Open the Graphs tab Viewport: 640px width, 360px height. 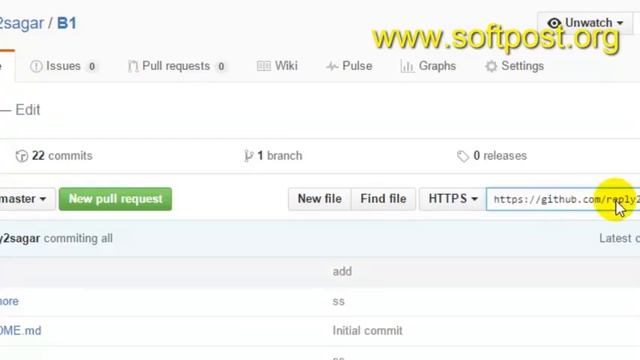tap(428, 66)
